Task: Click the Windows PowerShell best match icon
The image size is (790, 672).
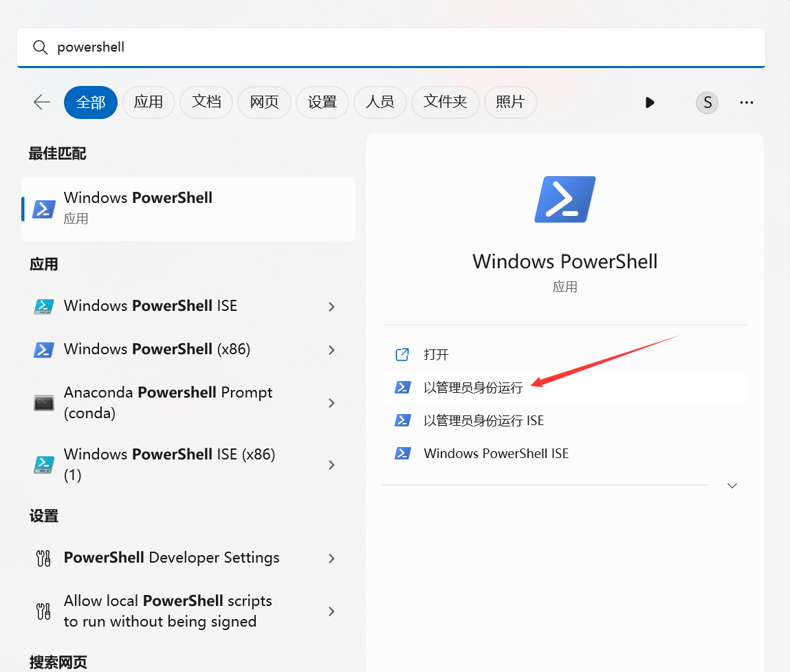Action: click(x=44, y=208)
